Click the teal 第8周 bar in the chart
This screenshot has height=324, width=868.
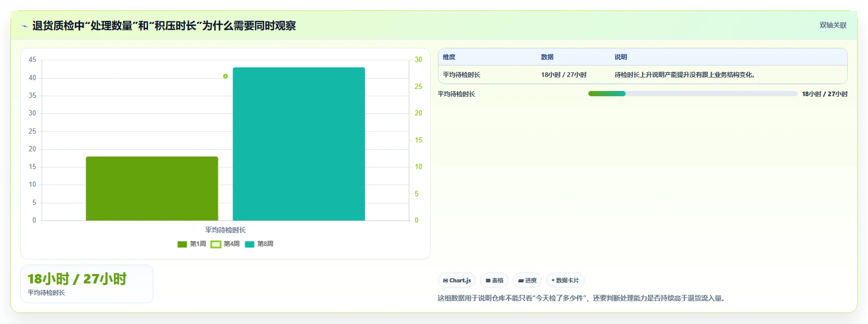pyautogui.click(x=299, y=144)
